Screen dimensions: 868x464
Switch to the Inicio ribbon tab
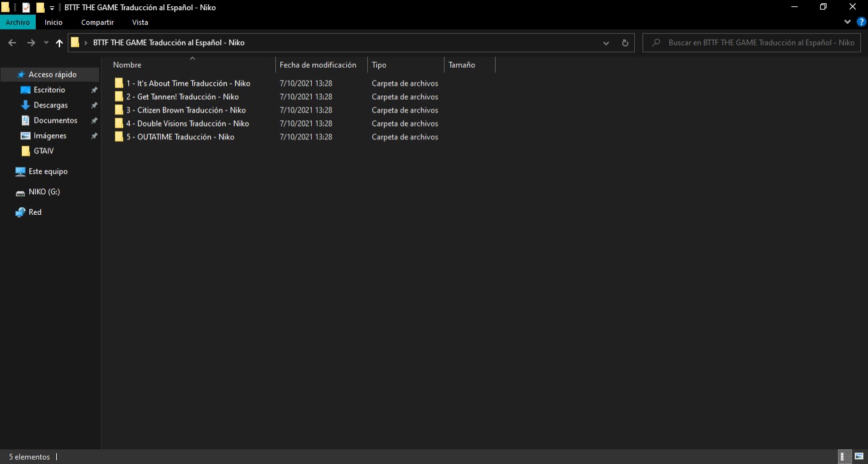[54, 22]
